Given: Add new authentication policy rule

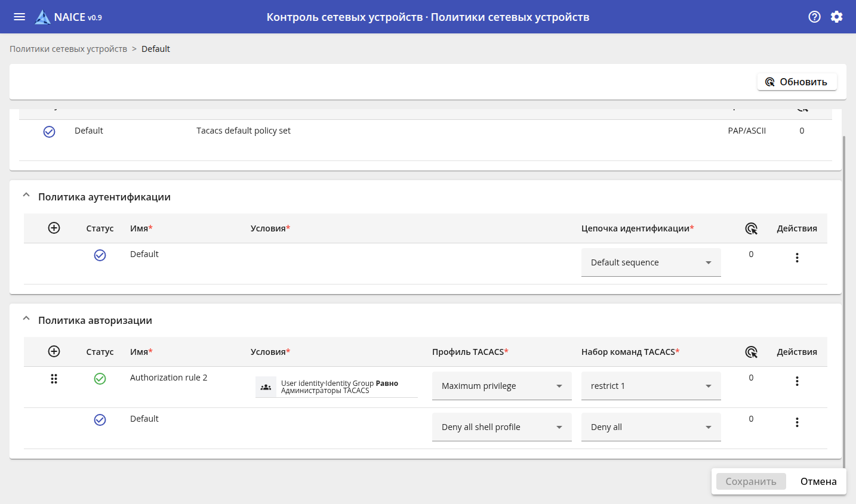Looking at the screenshot, I should [x=54, y=228].
